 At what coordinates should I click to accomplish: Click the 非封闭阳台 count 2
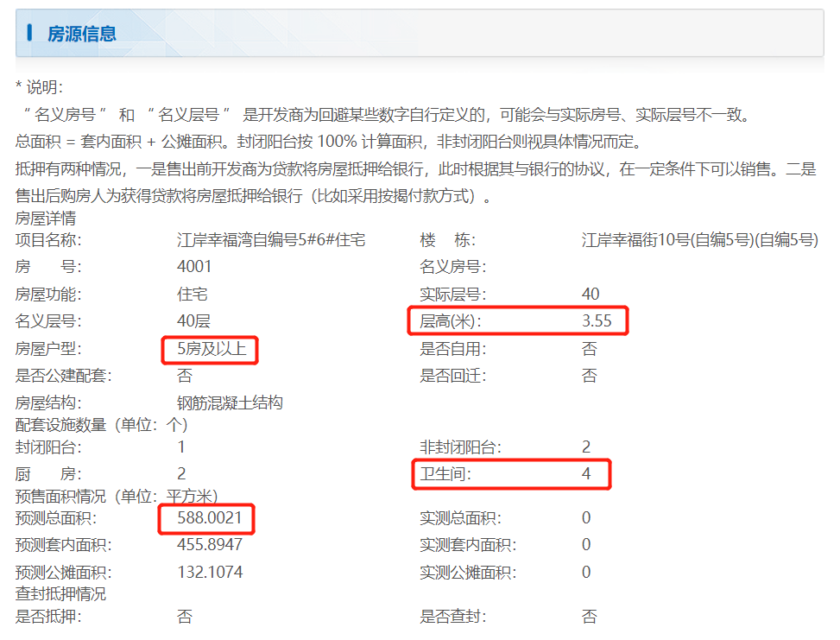pos(586,447)
